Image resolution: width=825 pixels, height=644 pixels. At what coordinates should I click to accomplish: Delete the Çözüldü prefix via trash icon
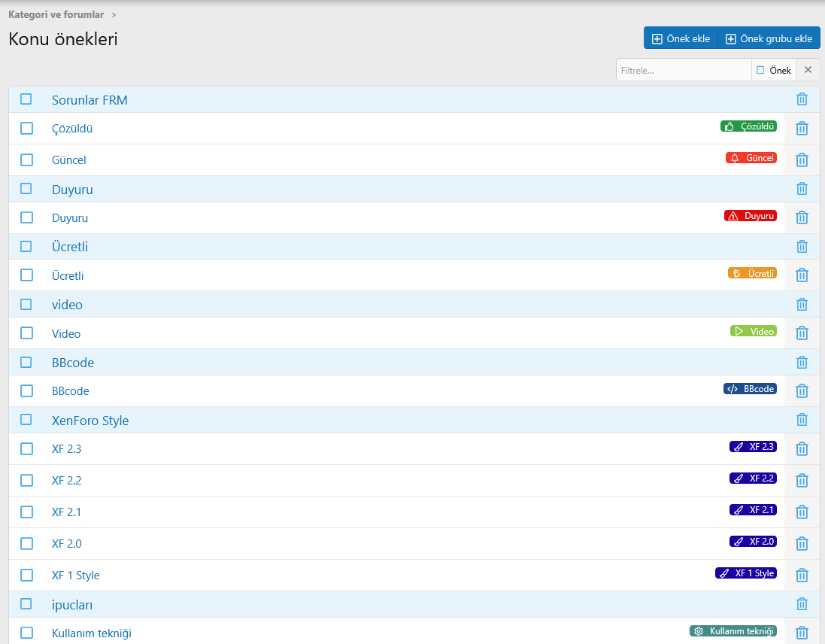(x=802, y=129)
